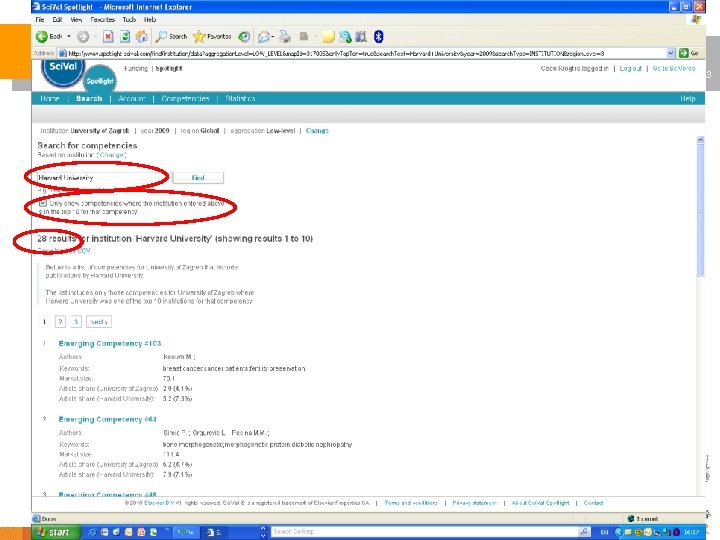Click the scrollbar up arrow
This screenshot has width=720, height=540.
pos(700,140)
